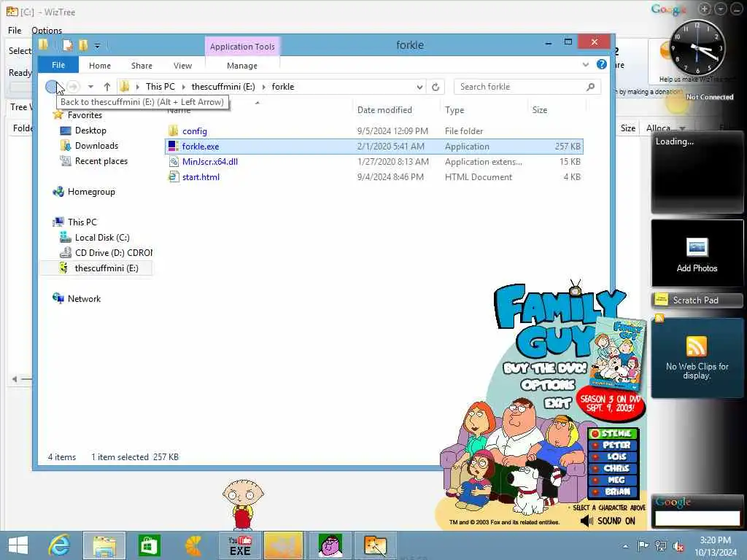Click EXIT in Family Guy menu
Image resolution: width=747 pixels, height=560 pixels.
[557, 402]
